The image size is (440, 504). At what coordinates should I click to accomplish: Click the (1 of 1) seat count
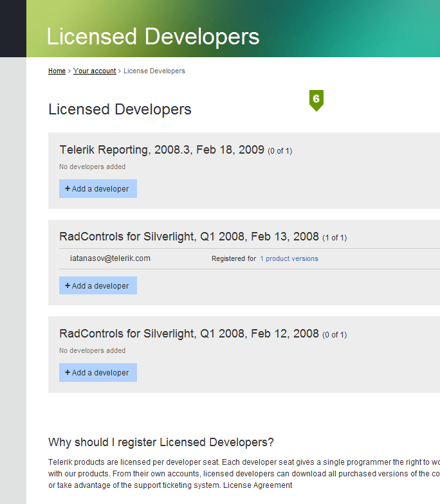coord(335,238)
